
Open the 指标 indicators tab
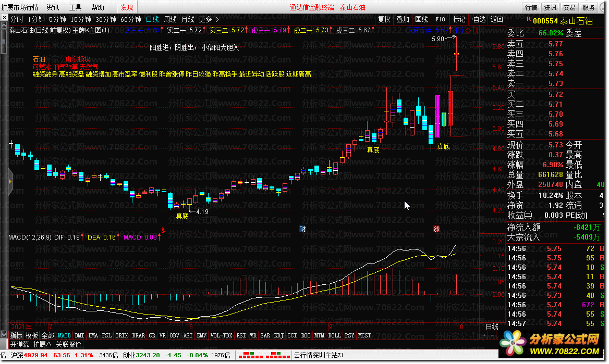click(16, 335)
